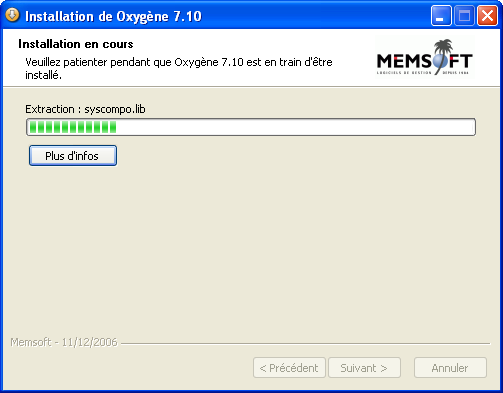
Task: Click the 'Installation de Oxygène 7.10' title text
Action: coord(113,16)
